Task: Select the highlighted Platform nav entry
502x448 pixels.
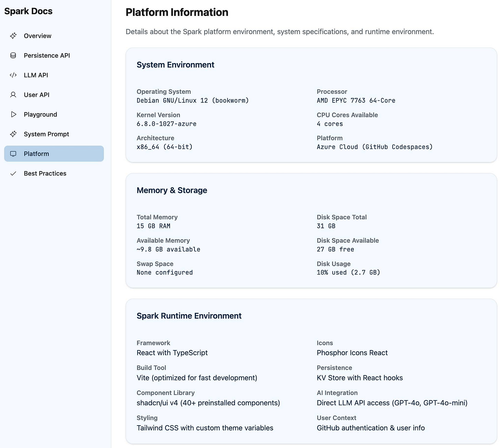Action: (x=36, y=154)
